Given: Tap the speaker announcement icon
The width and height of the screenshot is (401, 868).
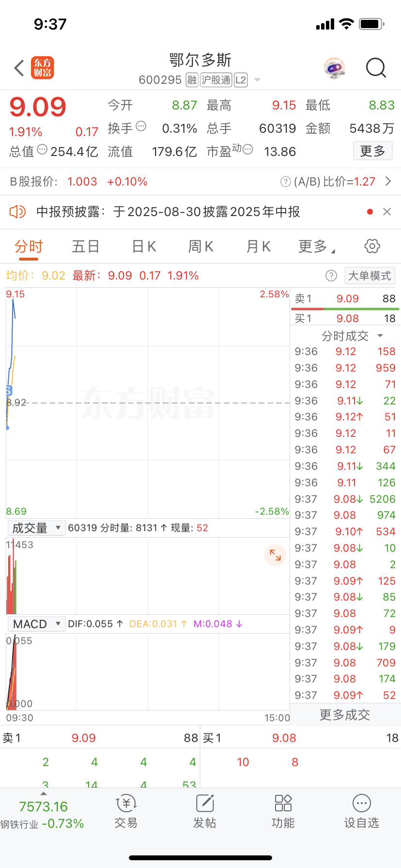Looking at the screenshot, I should pos(17,212).
